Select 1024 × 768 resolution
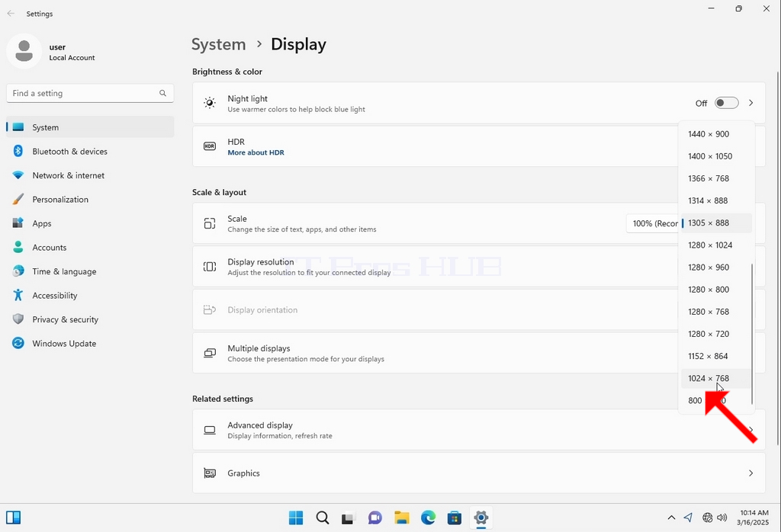The width and height of the screenshot is (781, 532). pyautogui.click(x=716, y=379)
